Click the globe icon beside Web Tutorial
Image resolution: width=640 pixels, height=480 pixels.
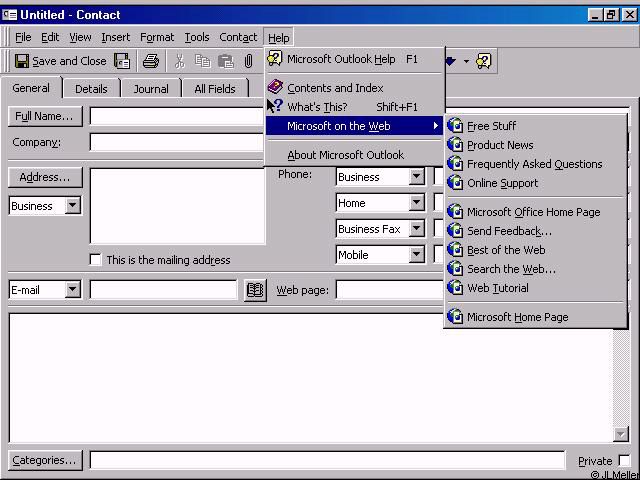(x=455, y=288)
